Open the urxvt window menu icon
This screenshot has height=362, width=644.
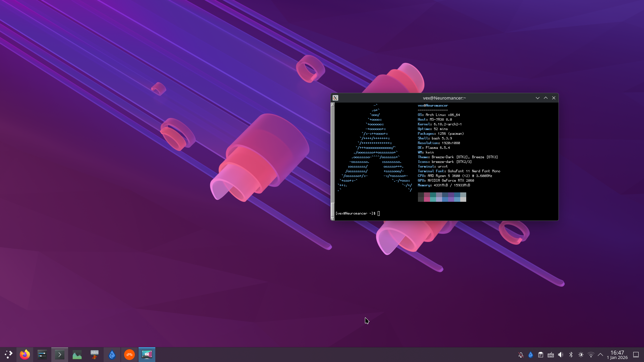point(335,98)
